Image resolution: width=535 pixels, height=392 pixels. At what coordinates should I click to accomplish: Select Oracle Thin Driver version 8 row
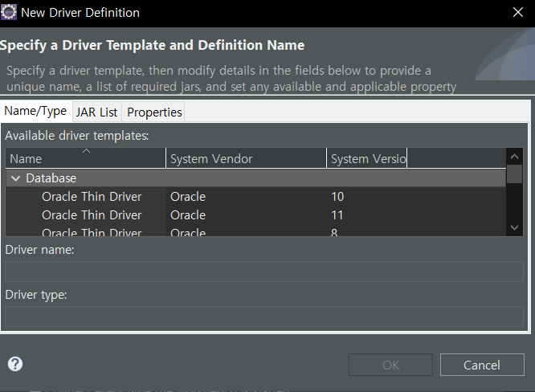point(255,231)
